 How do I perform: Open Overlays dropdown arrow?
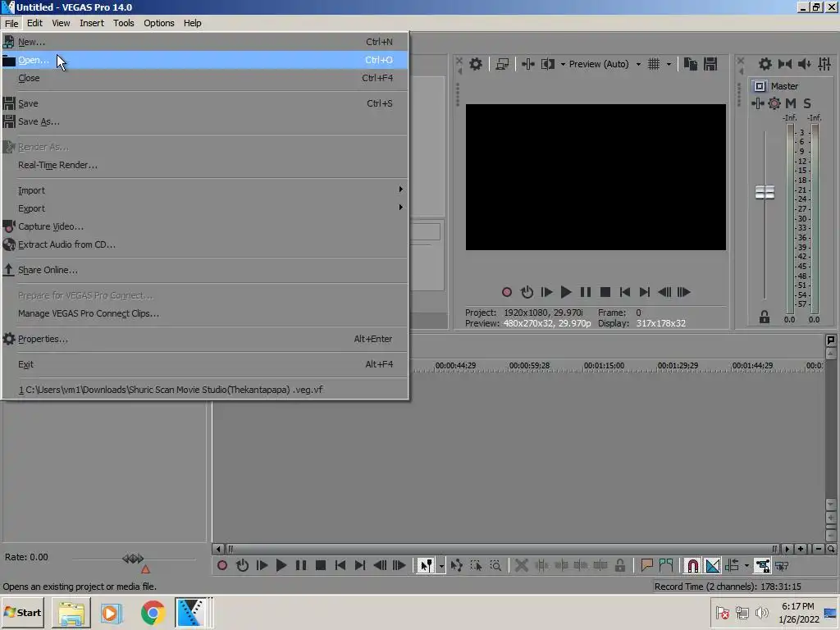tap(669, 64)
